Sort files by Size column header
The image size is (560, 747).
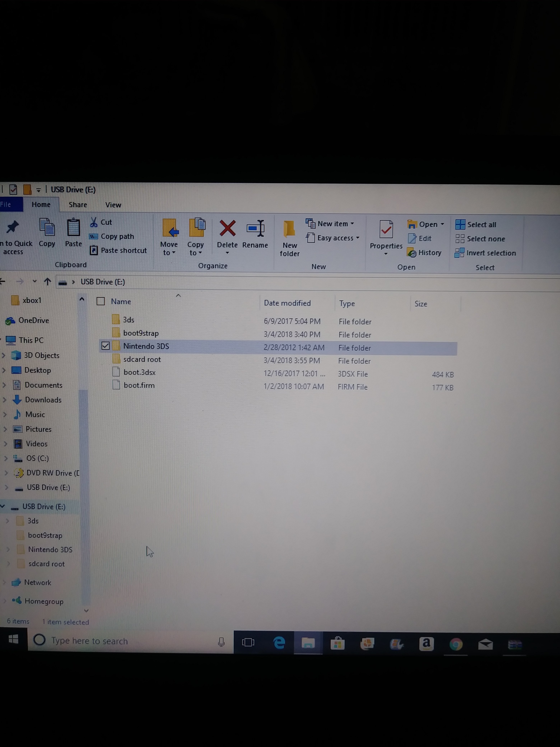pos(421,304)
